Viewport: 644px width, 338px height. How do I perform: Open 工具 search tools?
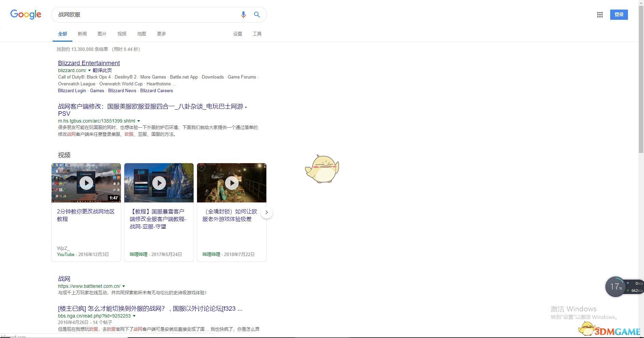click(257, 34)
